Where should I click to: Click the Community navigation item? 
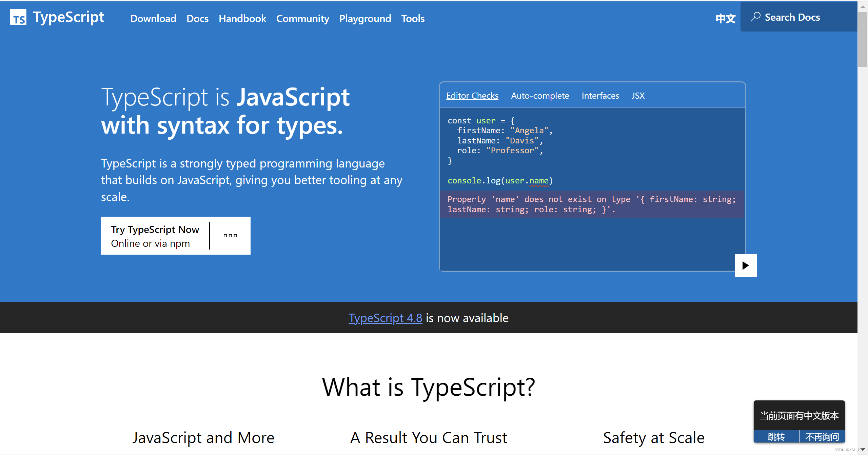click(x=302, y=18)
